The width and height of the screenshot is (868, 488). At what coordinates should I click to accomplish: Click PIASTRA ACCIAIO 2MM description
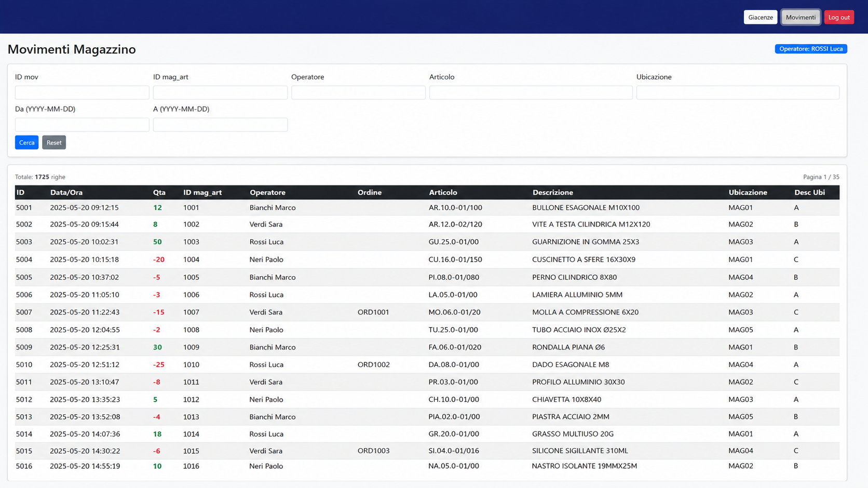click(571, 416)
